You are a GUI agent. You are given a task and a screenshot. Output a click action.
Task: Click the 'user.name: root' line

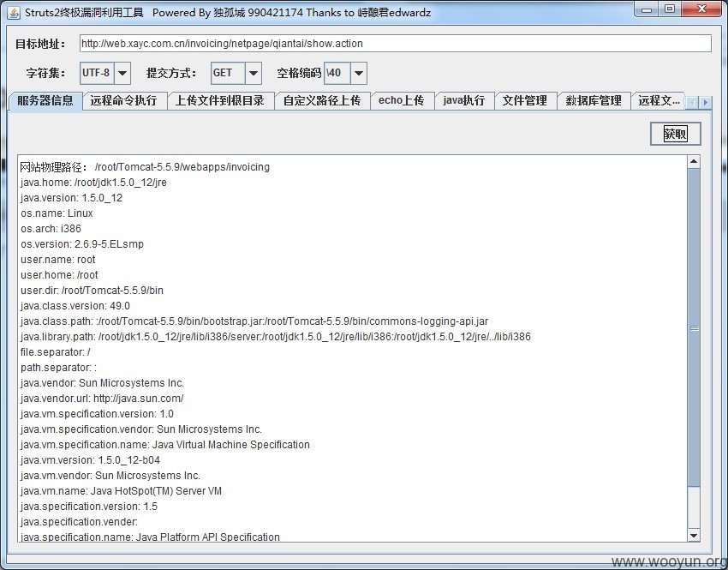click(58, 259)
